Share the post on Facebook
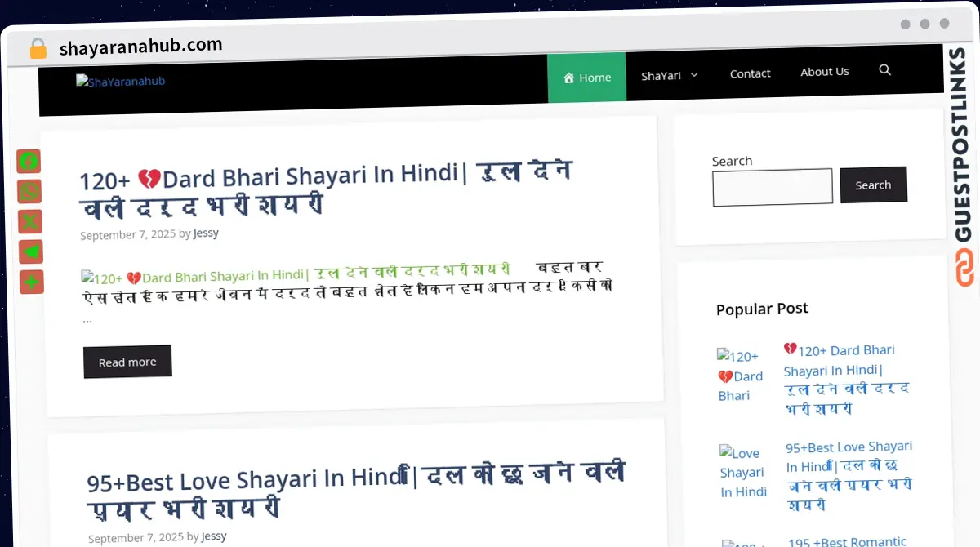The height and width of the screenshot is (547, 980). point(29,162)
